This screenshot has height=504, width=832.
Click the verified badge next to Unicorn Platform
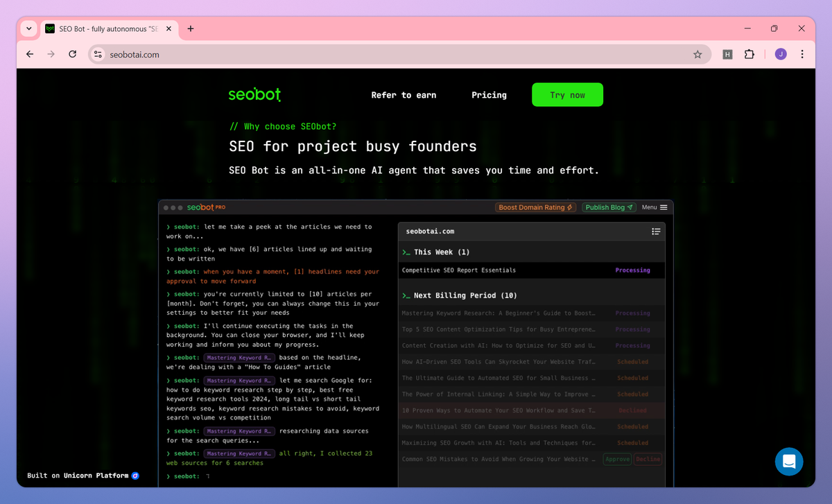click(135, 476)
